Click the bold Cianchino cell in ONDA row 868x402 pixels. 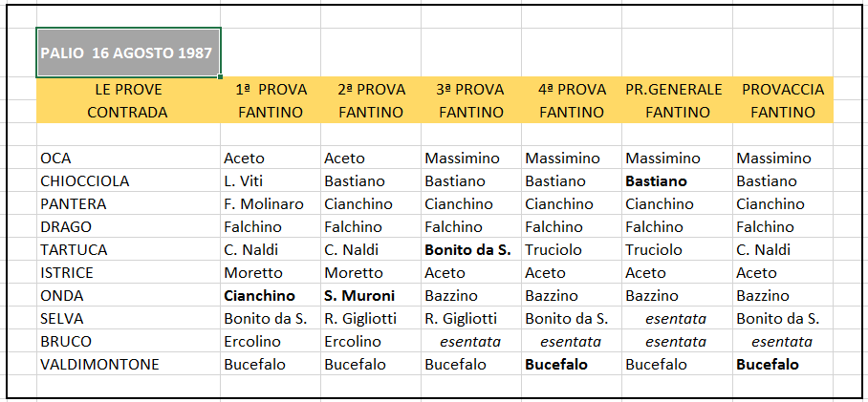click(x=271, y=296)
